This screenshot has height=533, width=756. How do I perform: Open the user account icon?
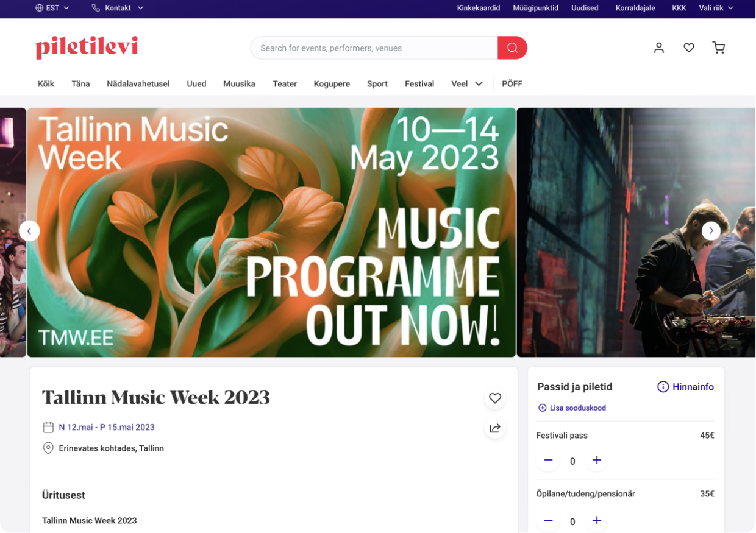(659, 48)
